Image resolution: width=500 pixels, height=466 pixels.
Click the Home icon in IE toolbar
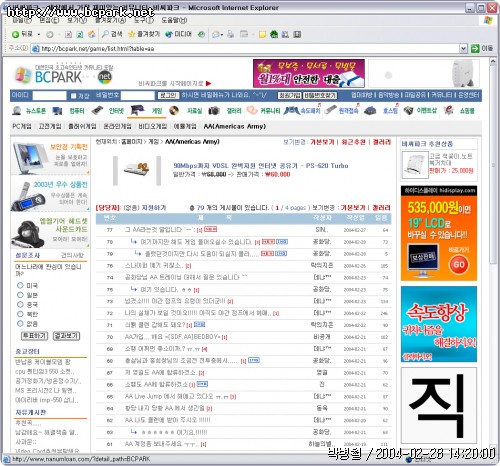(92, 34)
